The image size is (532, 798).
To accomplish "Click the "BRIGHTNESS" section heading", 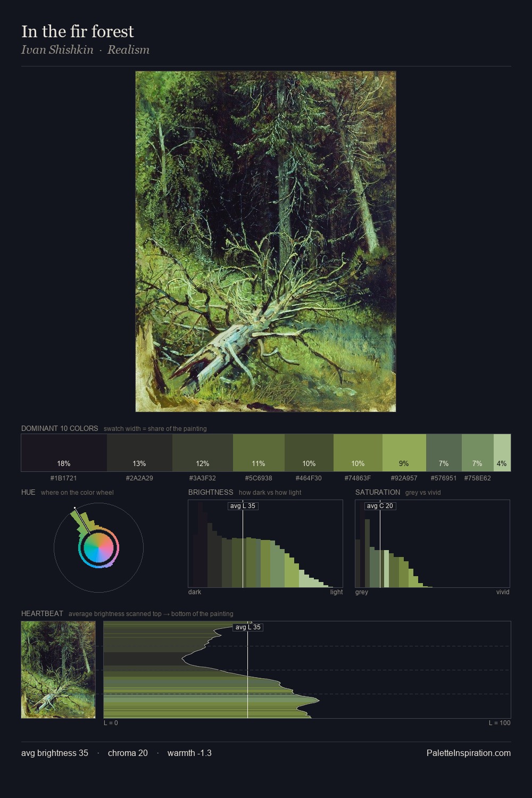I will click(211, 492).
